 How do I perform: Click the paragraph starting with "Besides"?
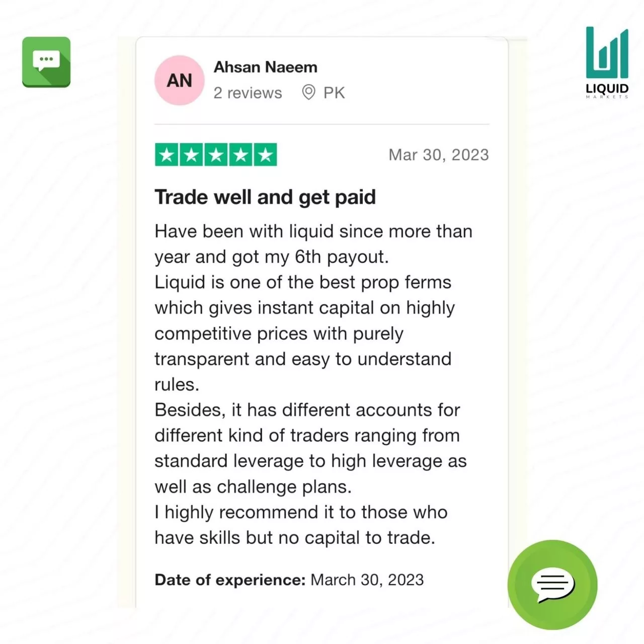[309, 448]
